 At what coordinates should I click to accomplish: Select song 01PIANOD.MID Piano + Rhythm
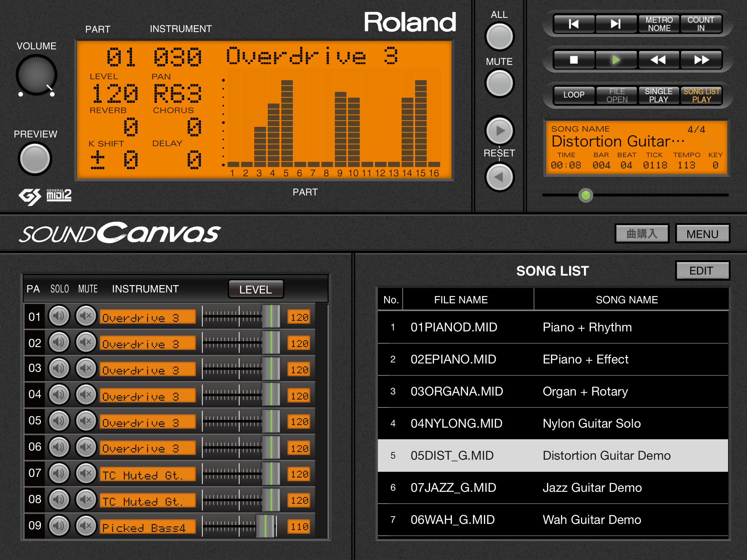[553, 327]
